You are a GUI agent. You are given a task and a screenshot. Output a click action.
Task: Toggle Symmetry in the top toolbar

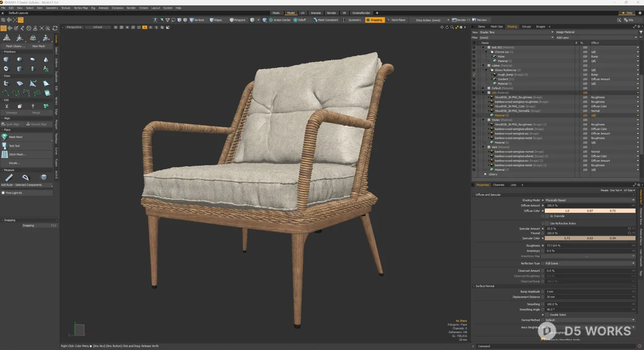click(x=355, y=20)
